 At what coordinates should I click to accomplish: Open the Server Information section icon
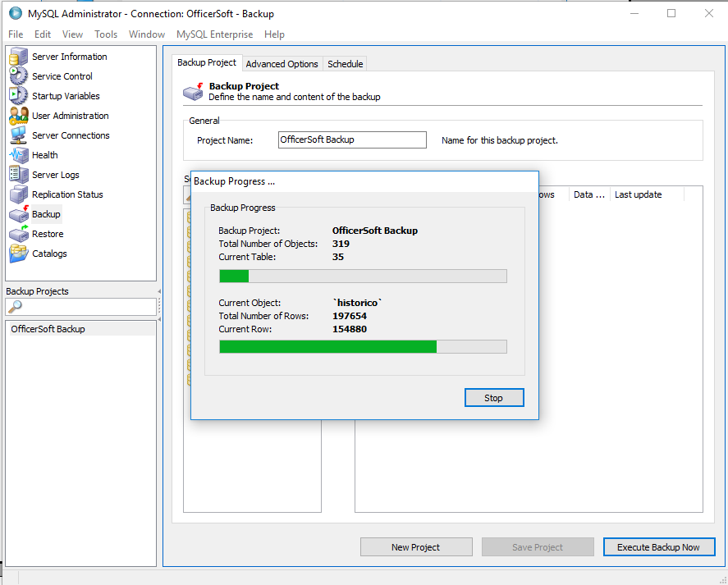(x=18, y=57)
